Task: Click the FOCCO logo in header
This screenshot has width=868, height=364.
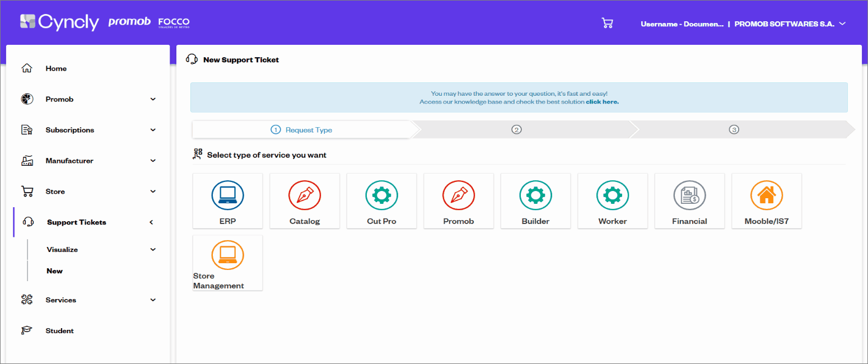Action: (x=174, y=22)
